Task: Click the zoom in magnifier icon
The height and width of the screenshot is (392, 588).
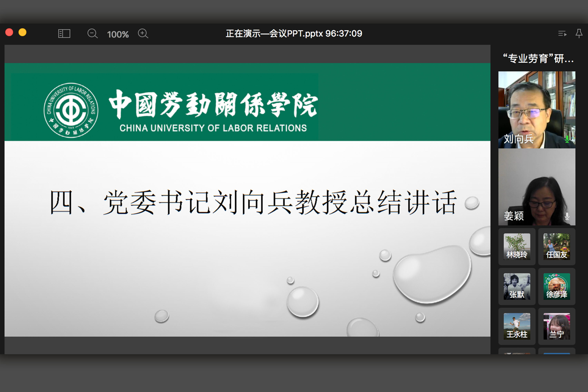Action: [143, 34]
